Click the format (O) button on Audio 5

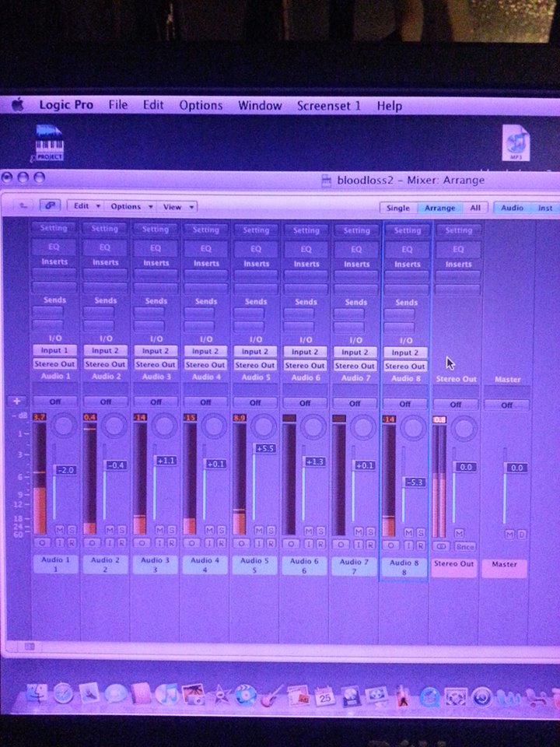[x=241, y=543]
